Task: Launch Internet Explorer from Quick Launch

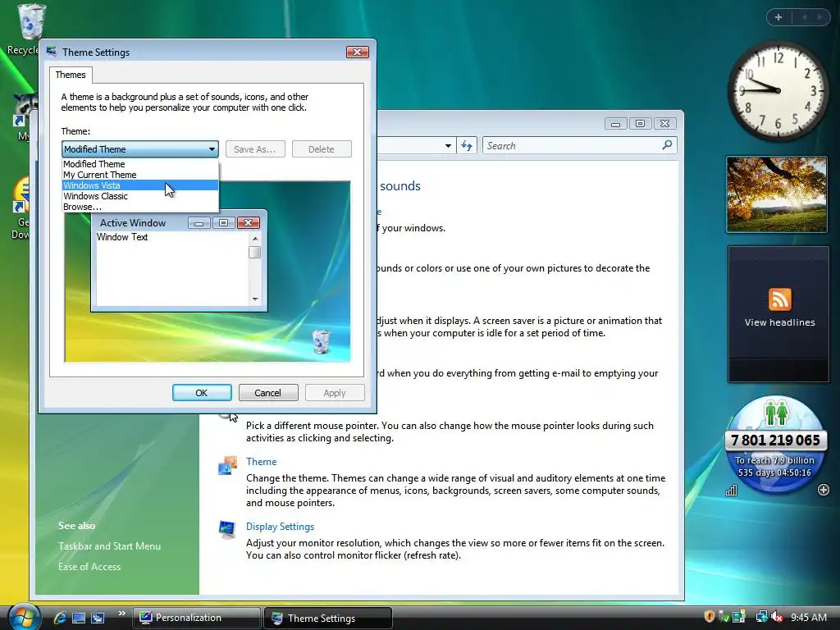Action: [59, 618]
